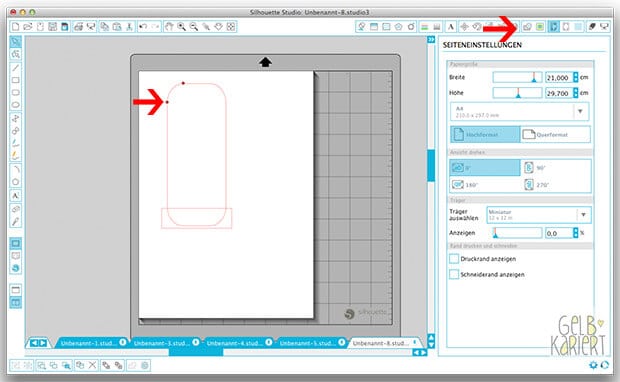Go to the next document tab arrow
Viewport: 620px width, 382px height.
point(43,343)
